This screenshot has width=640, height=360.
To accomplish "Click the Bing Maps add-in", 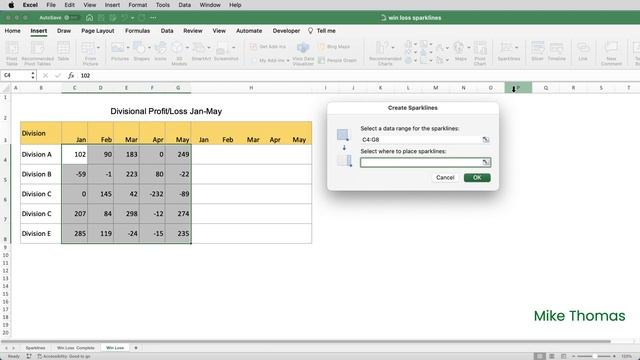I will pos(334,47).
